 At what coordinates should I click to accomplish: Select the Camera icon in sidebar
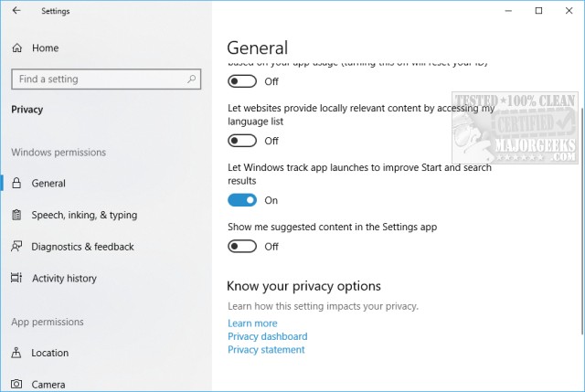tap(16, 384)
